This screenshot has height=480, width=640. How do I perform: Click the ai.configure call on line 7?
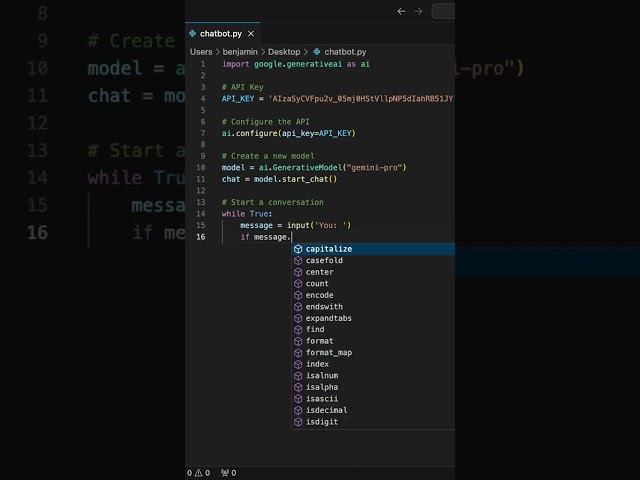point(289,133)
